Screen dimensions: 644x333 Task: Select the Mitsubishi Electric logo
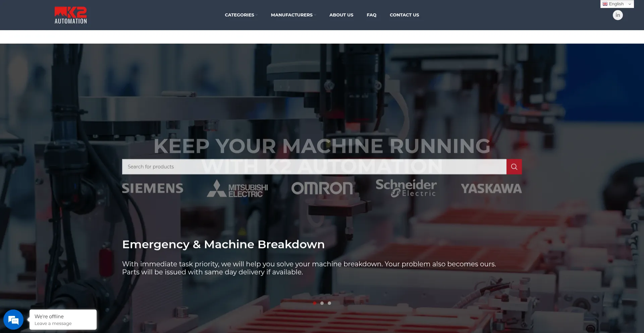[237, 188]
